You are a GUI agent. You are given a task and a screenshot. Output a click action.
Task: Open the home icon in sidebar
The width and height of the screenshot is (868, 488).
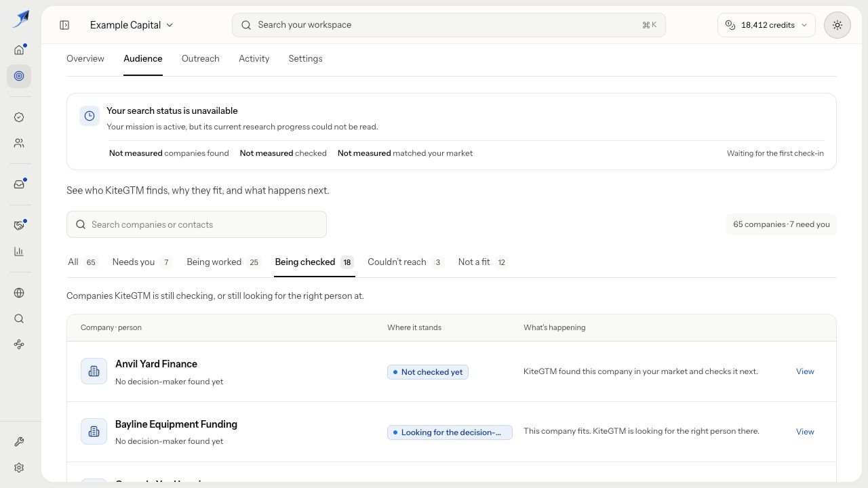[19, 49]
